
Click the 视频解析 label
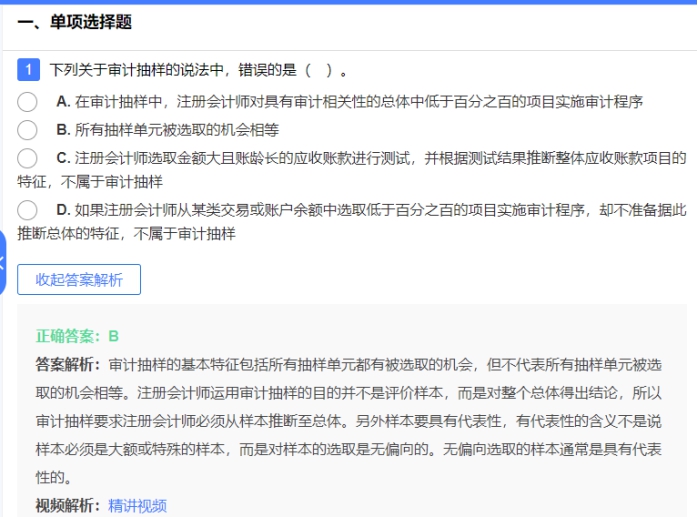click(x=68, y=506)
